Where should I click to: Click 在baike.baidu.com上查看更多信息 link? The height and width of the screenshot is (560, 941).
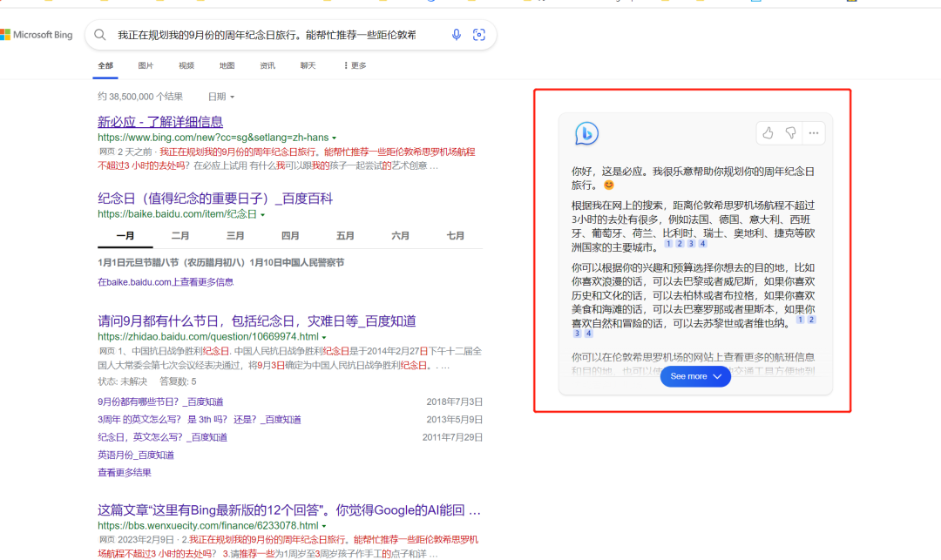coord(166,282)
